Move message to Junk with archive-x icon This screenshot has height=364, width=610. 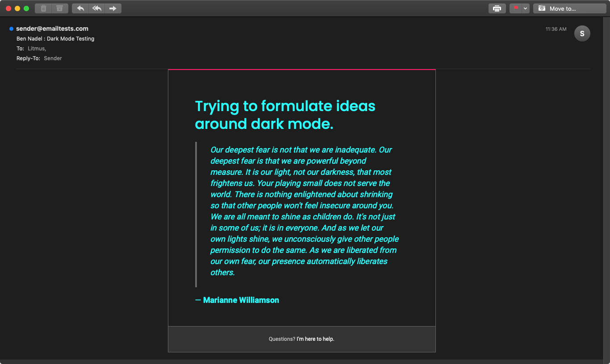pos(60,8)
